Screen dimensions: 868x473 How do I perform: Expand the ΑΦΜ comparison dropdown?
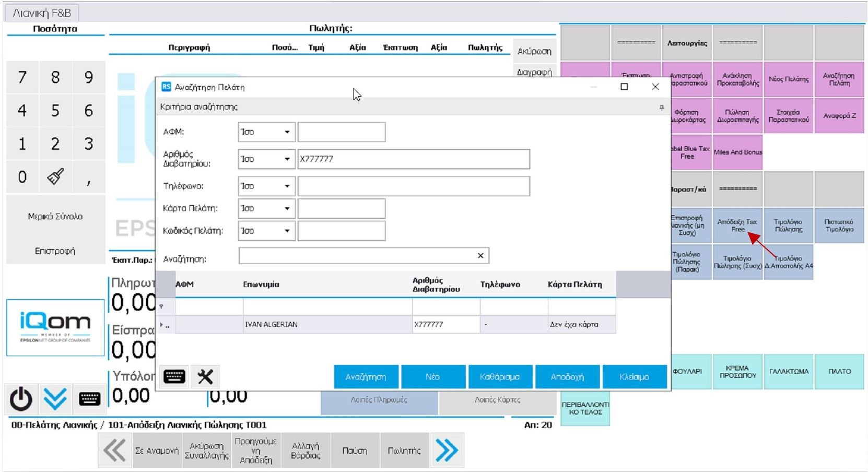click(x=287, y=132)
